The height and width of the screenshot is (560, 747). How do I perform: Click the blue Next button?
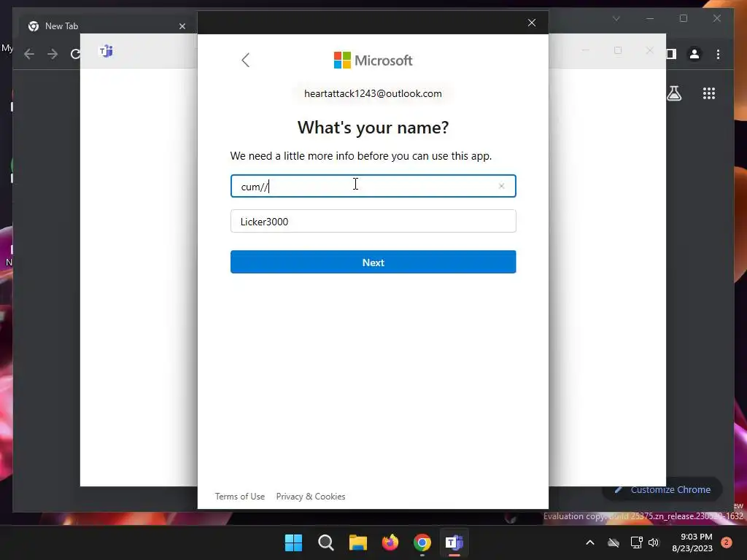tap(373, 262)
